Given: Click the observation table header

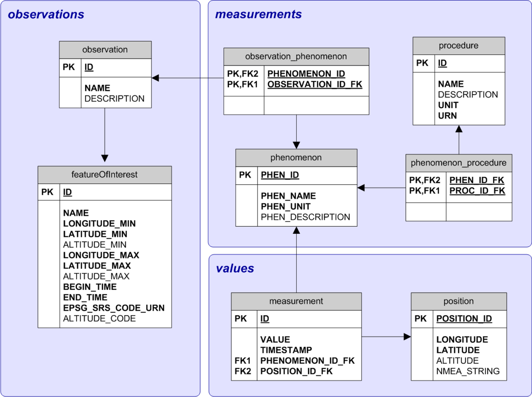Looking at the screenshot, I should [105, 50].
